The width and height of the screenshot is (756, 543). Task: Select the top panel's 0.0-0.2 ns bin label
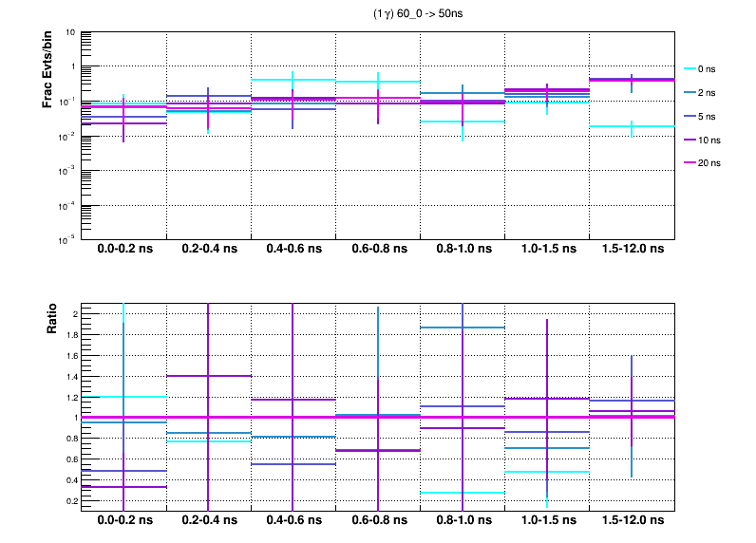[x=124, y=250]
